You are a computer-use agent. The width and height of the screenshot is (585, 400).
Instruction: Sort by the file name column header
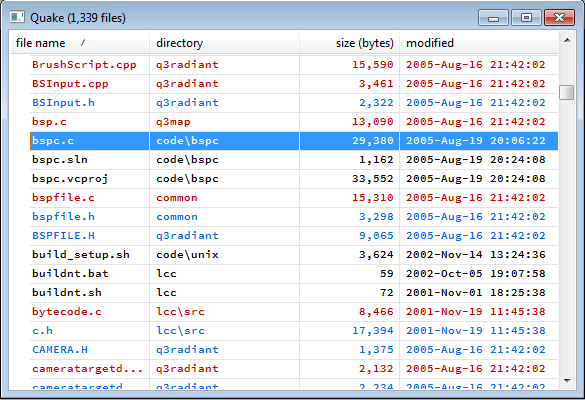pos(79,43)
